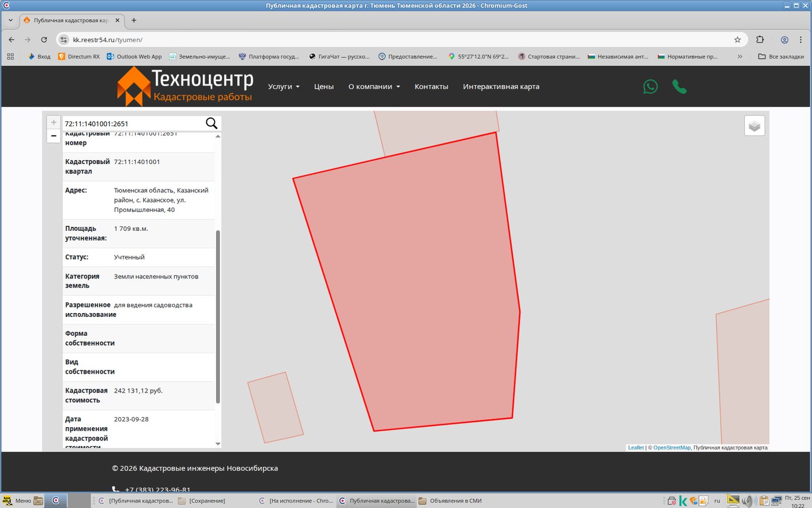Click the cadastral number search field
Image resolution: width=812 pixels, height=508 pixels.
coord(133,123)
